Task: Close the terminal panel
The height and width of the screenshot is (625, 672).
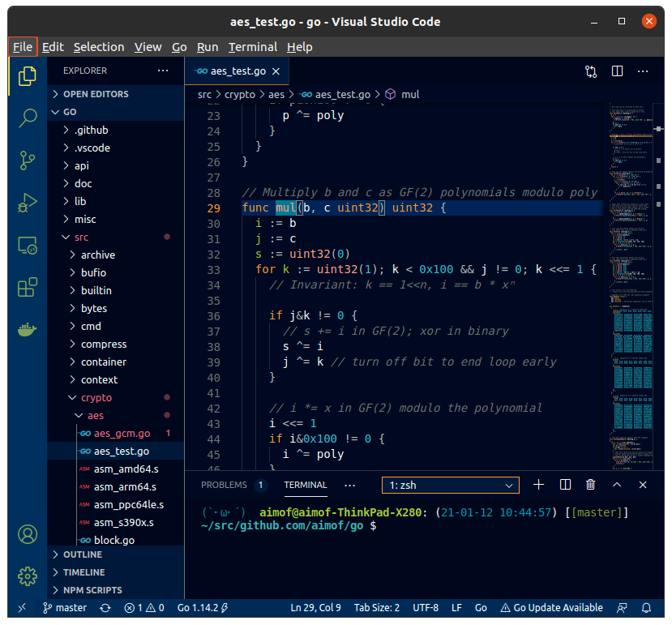Action: 643,485
